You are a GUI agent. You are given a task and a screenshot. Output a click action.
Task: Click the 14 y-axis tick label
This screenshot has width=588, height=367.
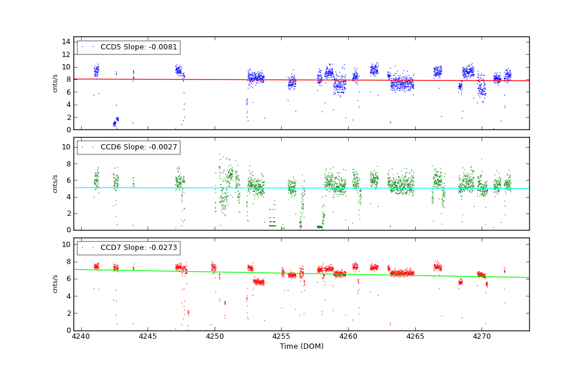(x=66, y=41)
